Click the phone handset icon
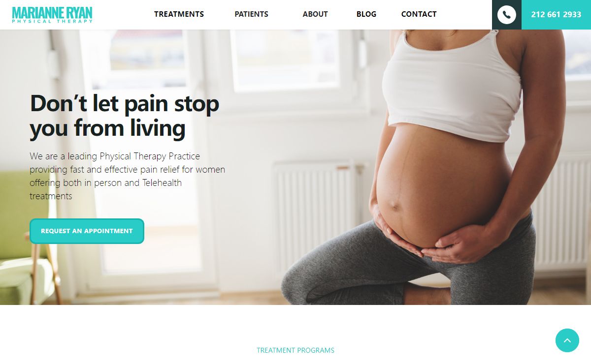The height and width of the screenshot is (364, 591). 506,15
